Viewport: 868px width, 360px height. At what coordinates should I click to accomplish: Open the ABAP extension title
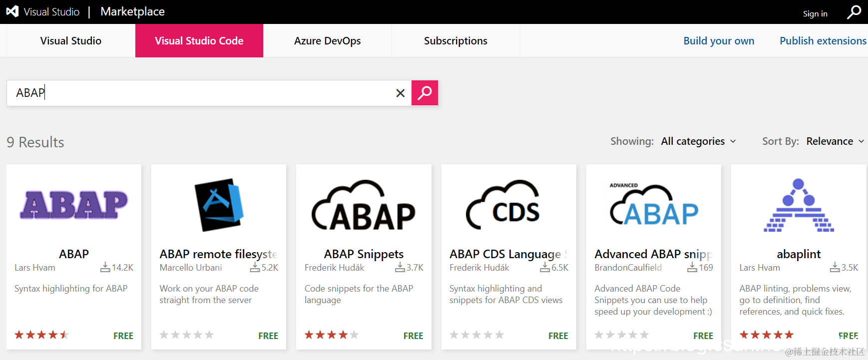pos(74,254)
